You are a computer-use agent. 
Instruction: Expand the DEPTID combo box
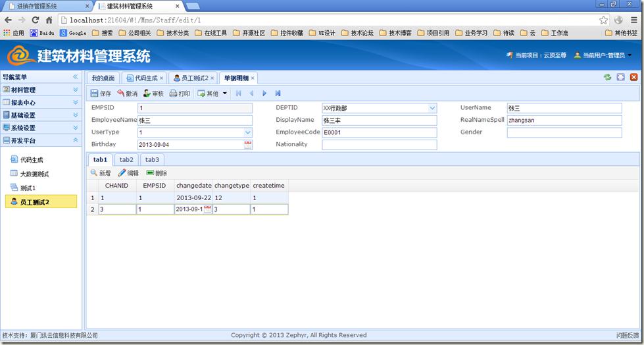click(x=432, y=108)
